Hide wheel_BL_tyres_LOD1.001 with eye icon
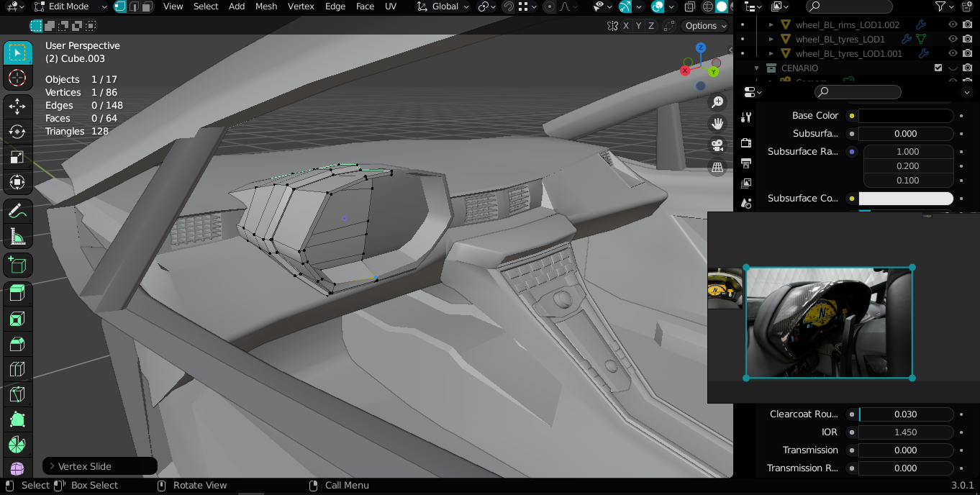This screenshot has width=980, height=495. click(953, 53)
